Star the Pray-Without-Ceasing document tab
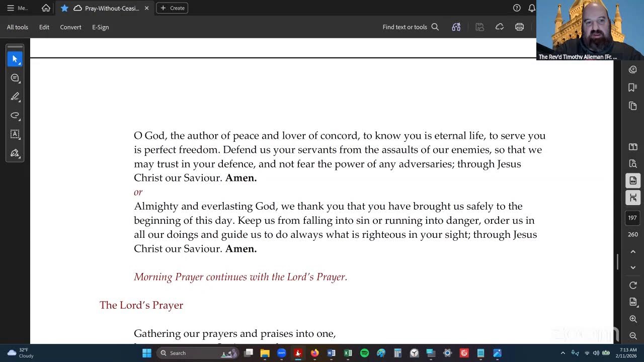Viewport: 644px width, 362px height. coord(64,8)
